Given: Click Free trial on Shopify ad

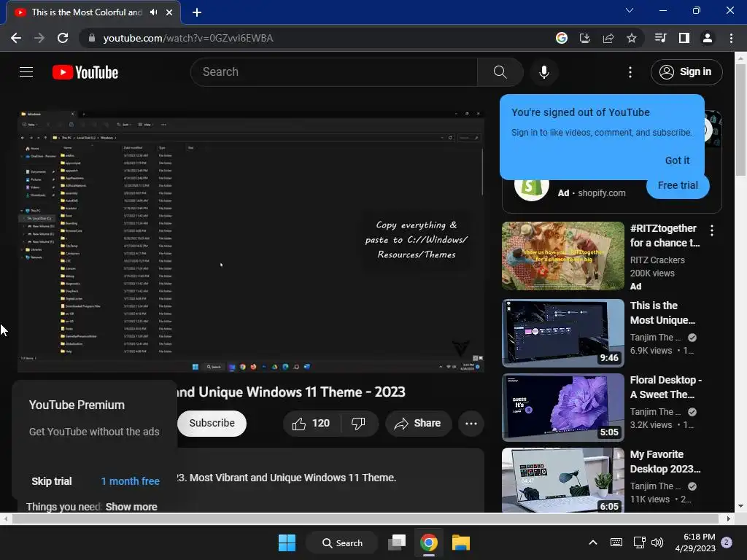Looking at the screenshot, I should (678, 185).
